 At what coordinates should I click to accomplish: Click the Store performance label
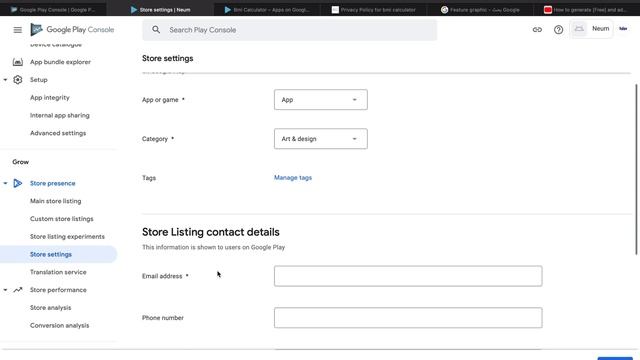point(58,290)
